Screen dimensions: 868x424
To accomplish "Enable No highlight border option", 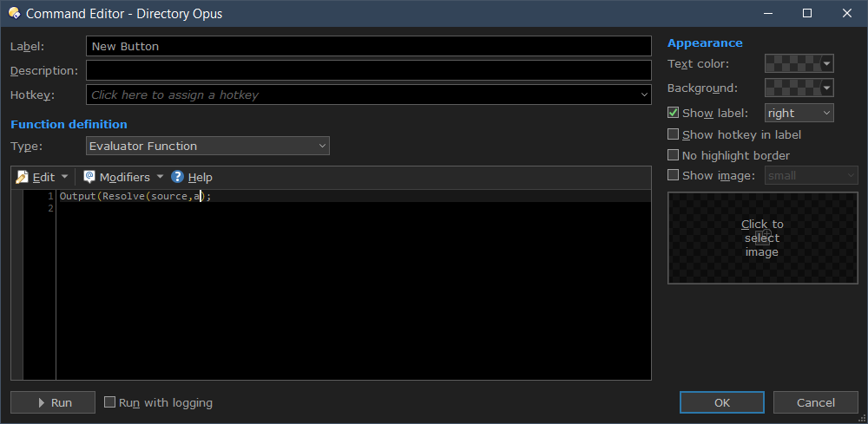I will pos(673,155).
